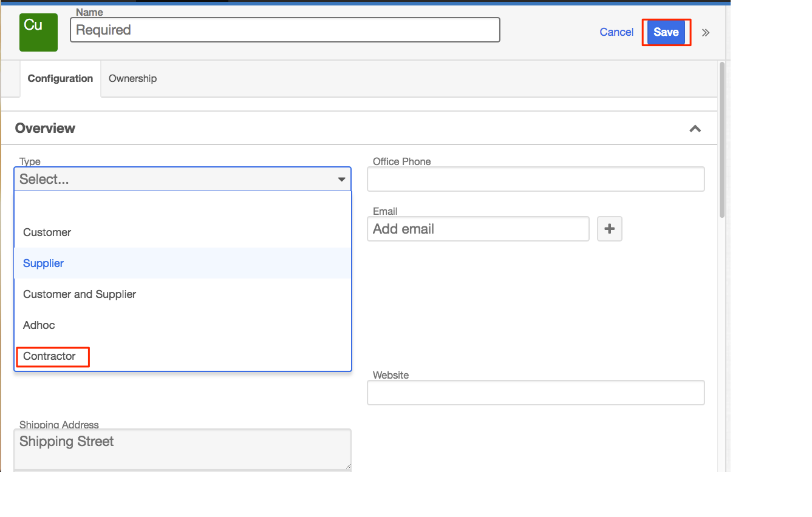The height and width of the screenshot is (517, 812).
Task: Cancel creating the record
Action: coord(616,32)
